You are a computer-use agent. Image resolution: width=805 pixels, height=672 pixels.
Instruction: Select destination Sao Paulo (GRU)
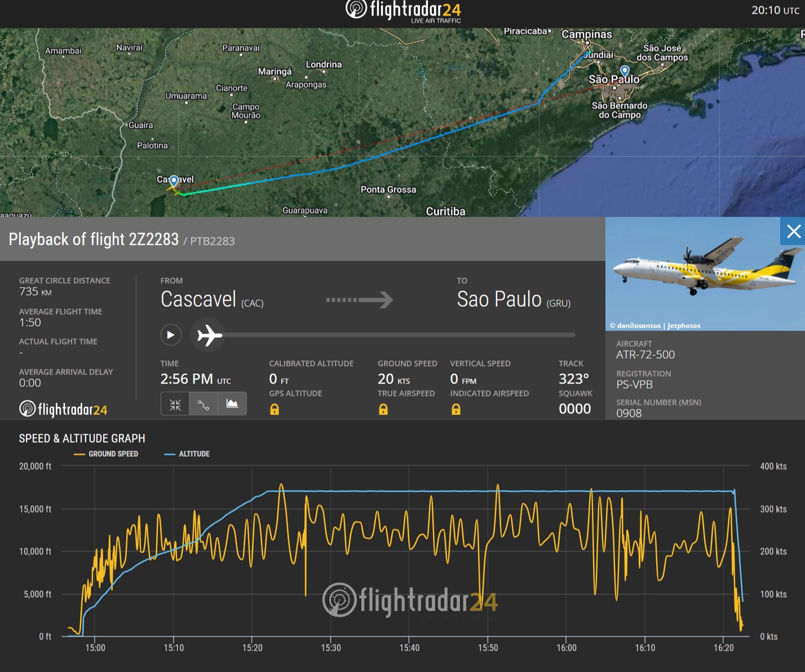point(514,299)
